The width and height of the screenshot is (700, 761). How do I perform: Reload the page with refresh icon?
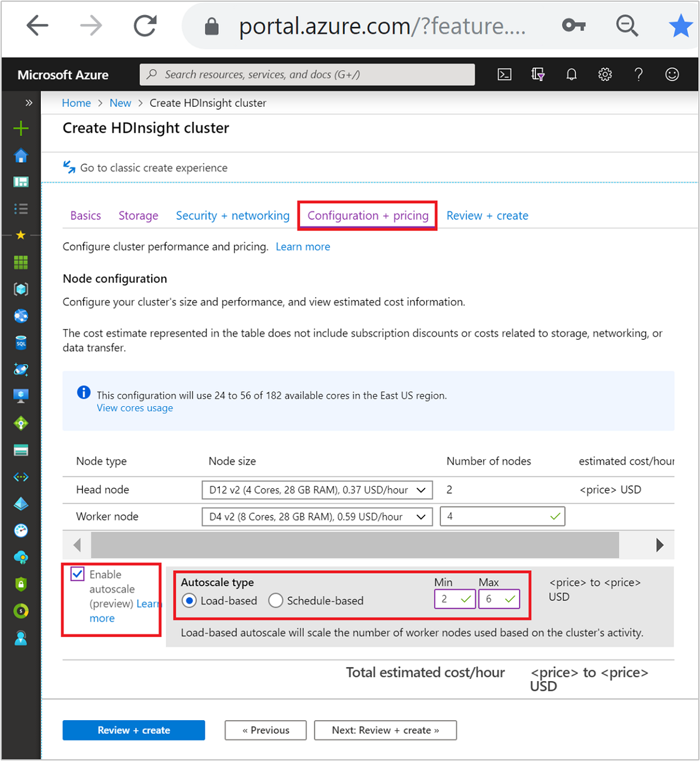(x=145, y=26)
